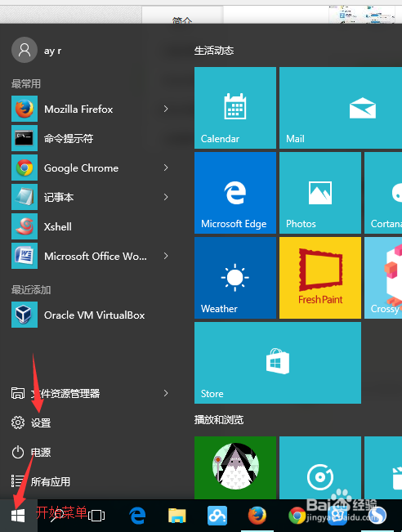
Task: Open the Weather tile
Action: 235,278
